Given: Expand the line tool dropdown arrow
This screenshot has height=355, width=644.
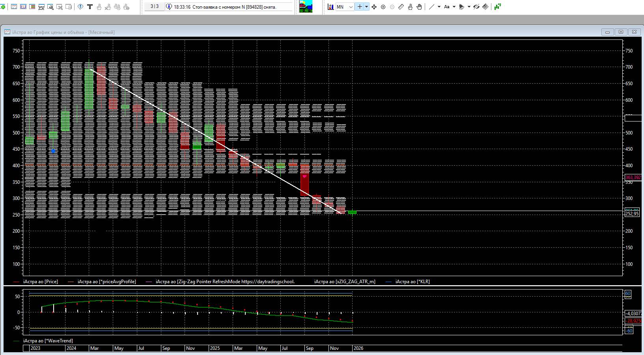Looking at the screenshot, I should point(439,7).
